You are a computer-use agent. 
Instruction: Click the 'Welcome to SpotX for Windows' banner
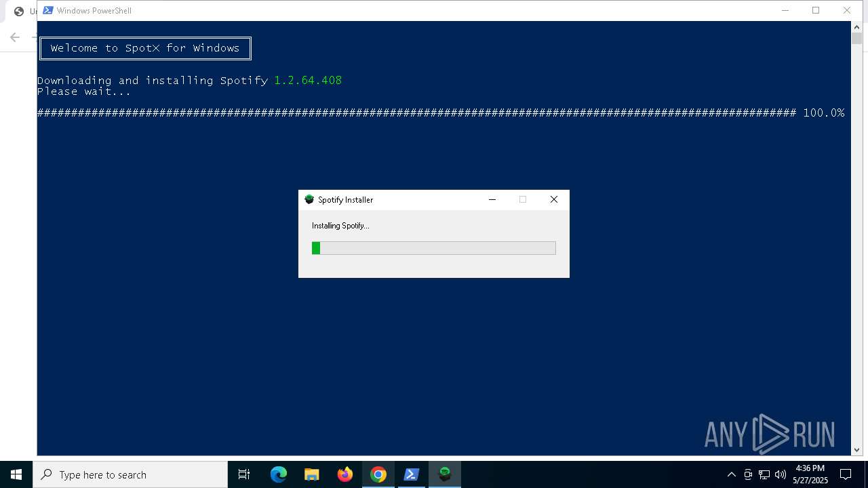(x=145, y=48)
